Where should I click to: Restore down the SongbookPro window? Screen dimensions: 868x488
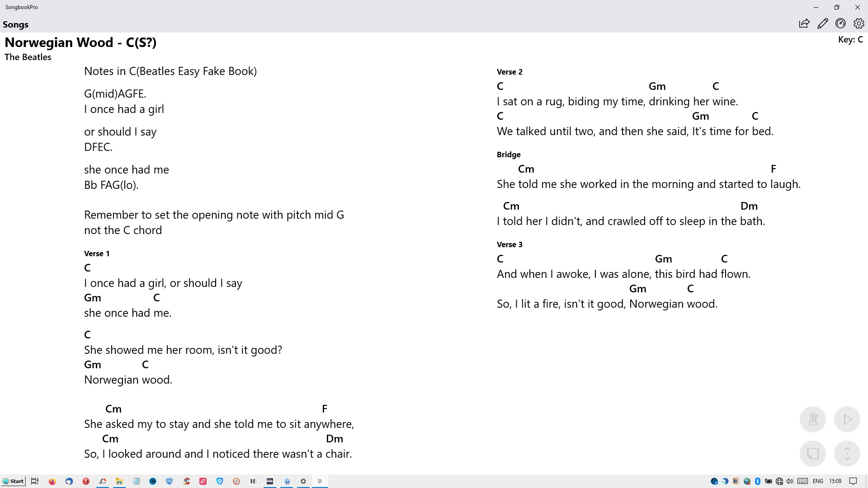click(x=837, y=7)
